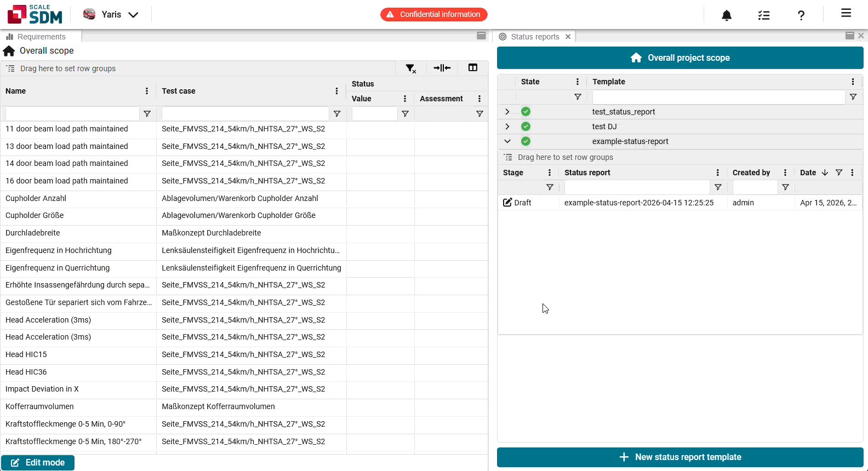Collapse the example-status-report row

coord(507,141)
